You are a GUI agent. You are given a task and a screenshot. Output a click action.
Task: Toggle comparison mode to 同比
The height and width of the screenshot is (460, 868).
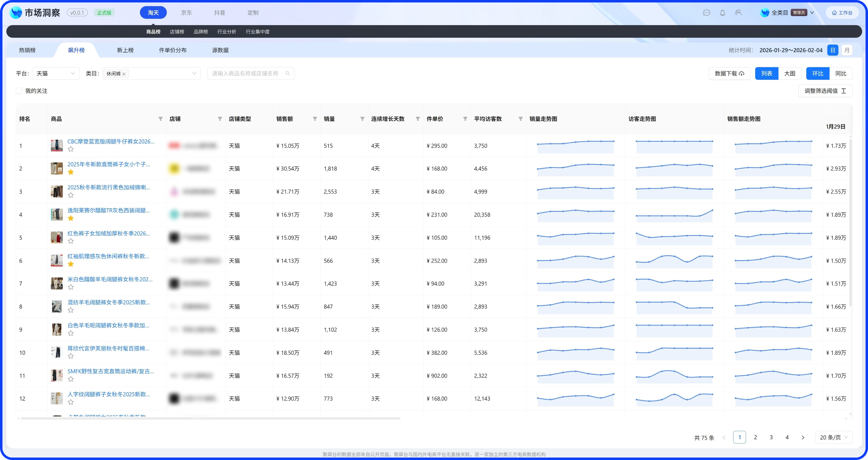coord(841,74)
